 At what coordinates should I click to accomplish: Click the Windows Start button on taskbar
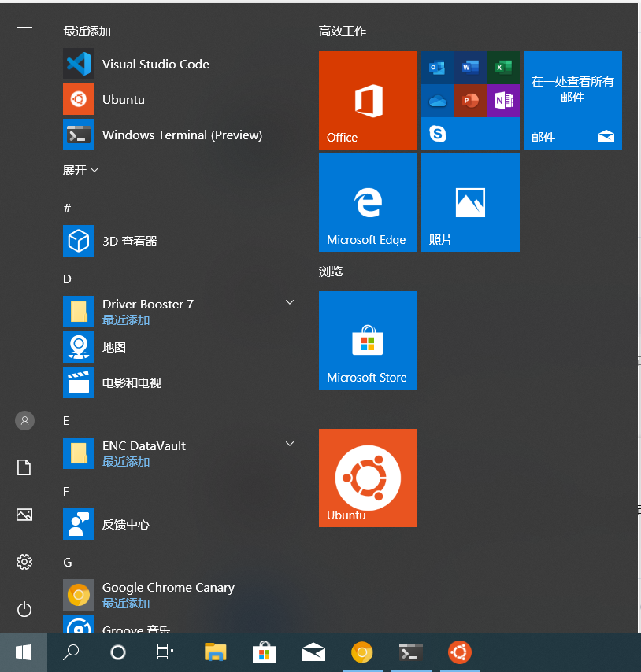tap(24, 652)
